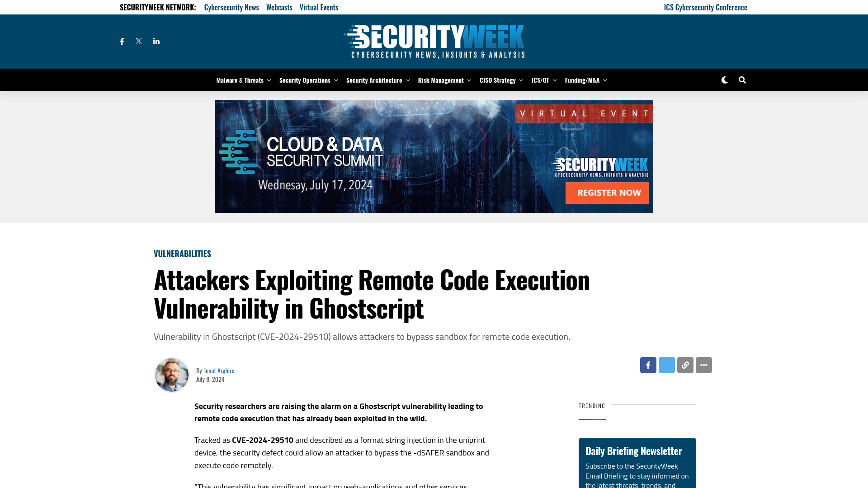Open the ICS/OT section expander
Viewport: 868px width, 488px height.
[554, 80]
